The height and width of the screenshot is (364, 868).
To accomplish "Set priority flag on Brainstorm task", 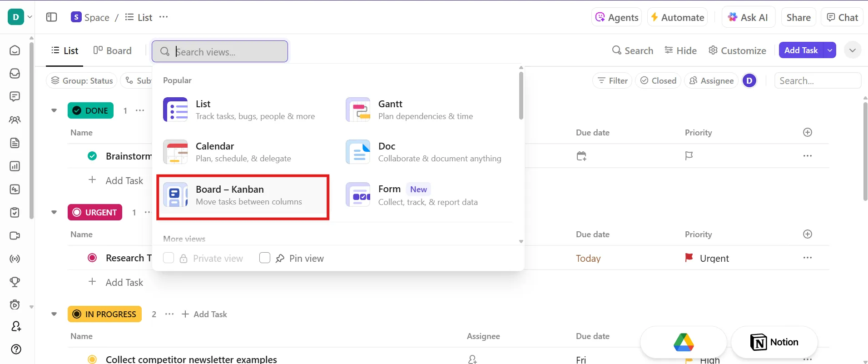I will 689,156.
